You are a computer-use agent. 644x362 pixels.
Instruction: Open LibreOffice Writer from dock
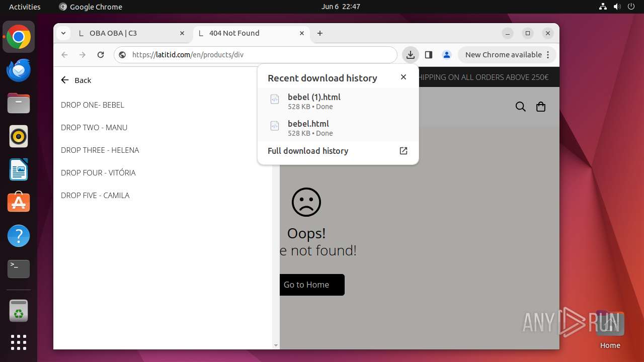[x=19, y=169]
